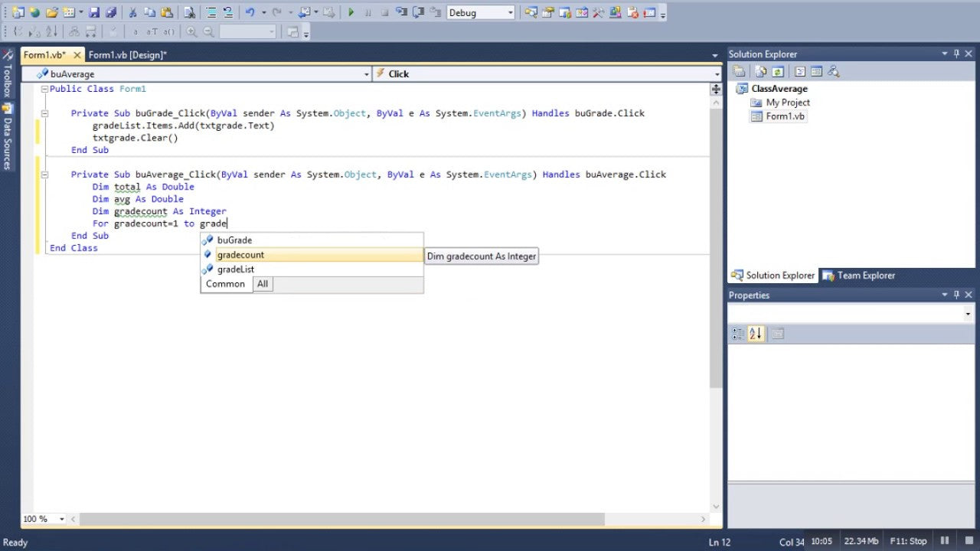Switch IntelliSense to the All tab
This screenshot has width=980, height=551.
point(263,284)
